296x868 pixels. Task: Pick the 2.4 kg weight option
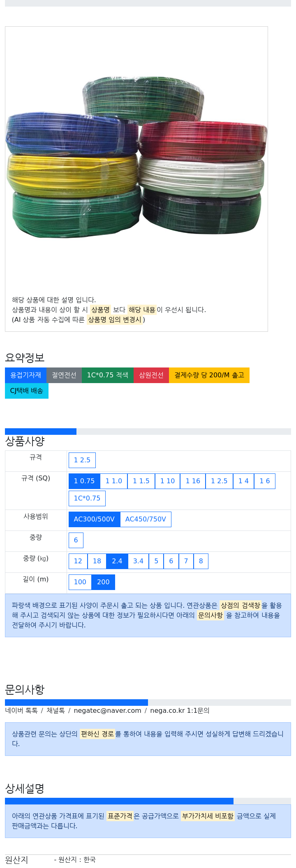point(117,561)
